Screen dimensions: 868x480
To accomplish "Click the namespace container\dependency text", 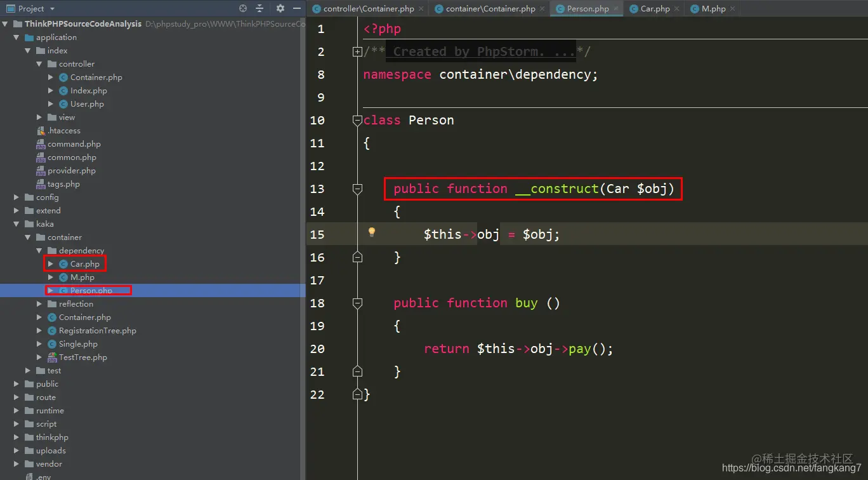I will (x=480, y=74).
